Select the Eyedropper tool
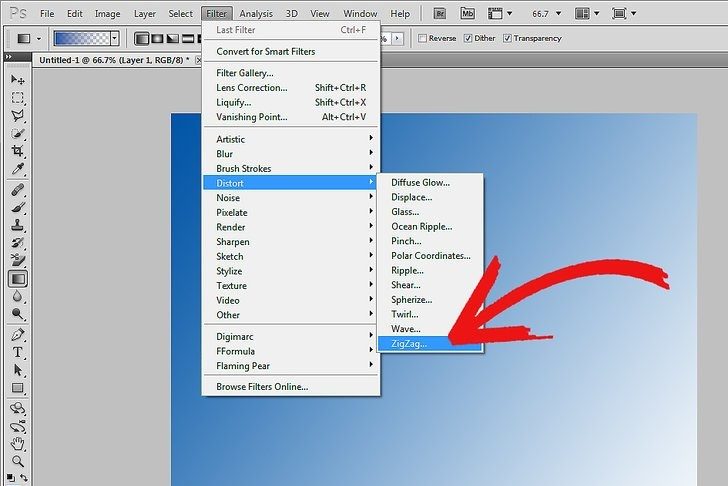 point(18,170)
